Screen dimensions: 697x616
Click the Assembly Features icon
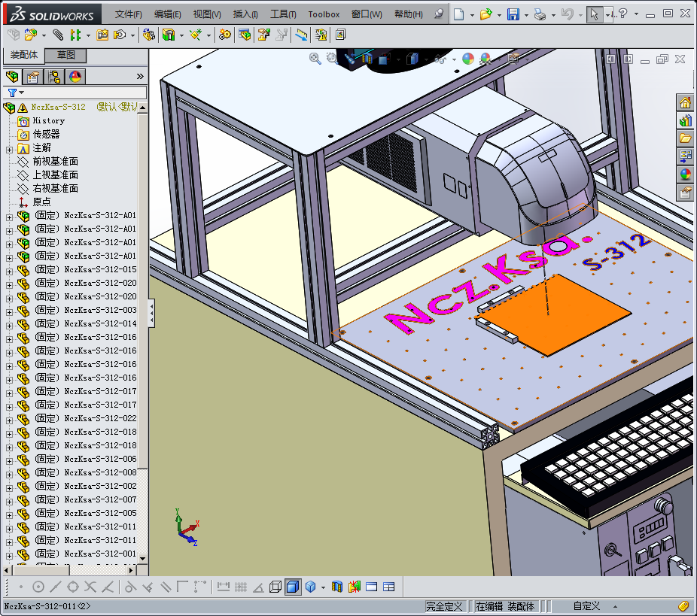(169, 35)
